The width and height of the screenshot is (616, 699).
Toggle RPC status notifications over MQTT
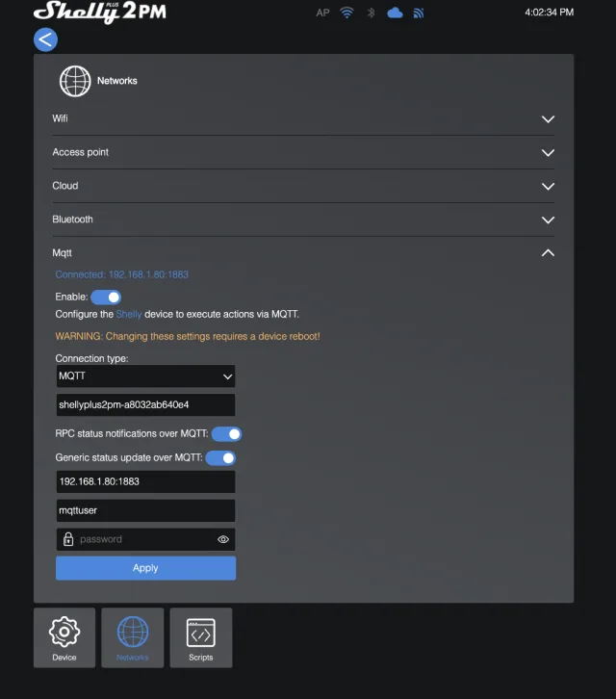point(226,434)
